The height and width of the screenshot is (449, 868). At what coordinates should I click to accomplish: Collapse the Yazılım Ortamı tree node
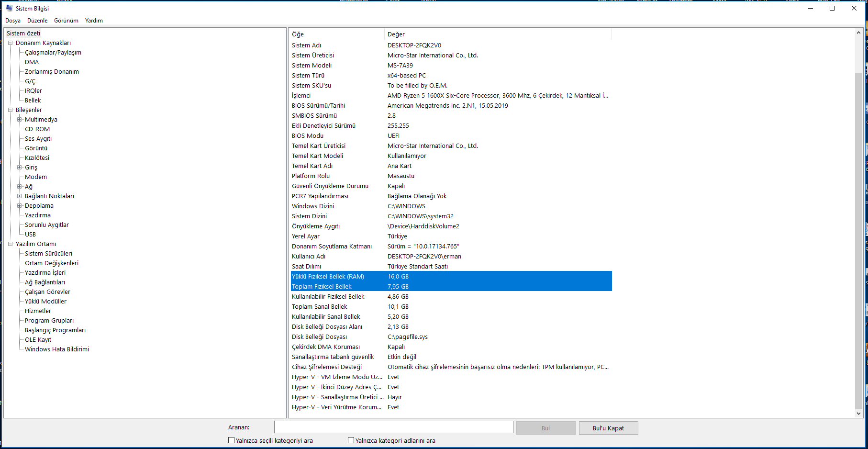coord(11,244)
